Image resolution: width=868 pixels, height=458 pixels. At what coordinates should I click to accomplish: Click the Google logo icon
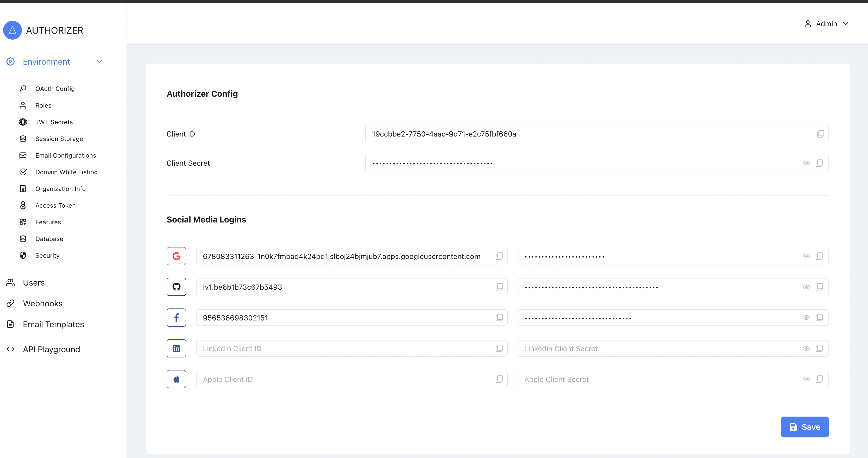[176, 256]
